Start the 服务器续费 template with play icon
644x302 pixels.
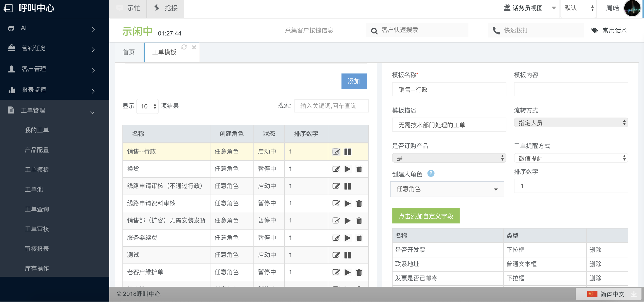(348, 238)
